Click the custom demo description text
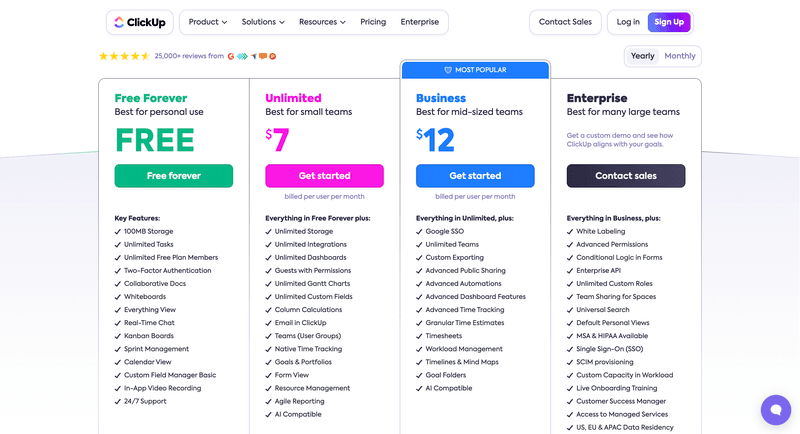 [x=619, y=140]
